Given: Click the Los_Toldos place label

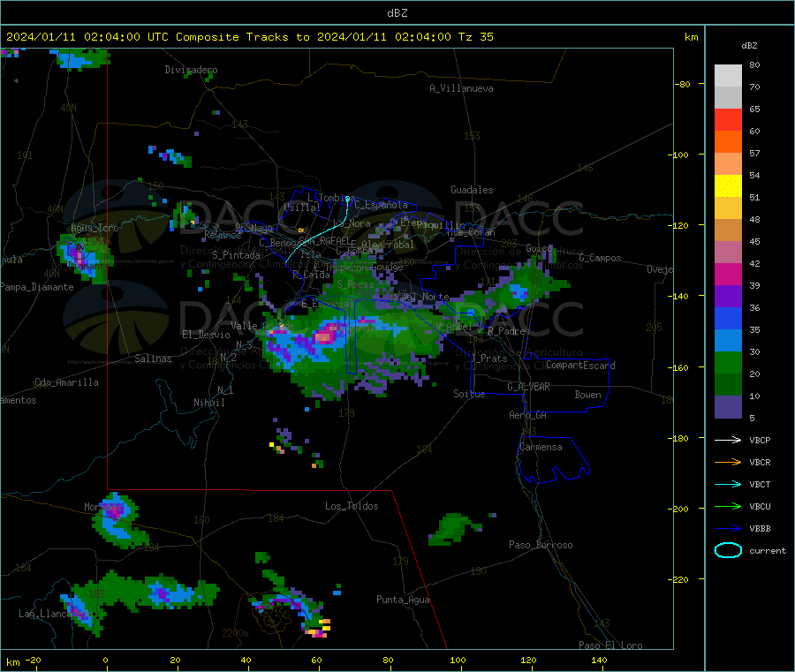Looking at the screenshot, I should [352, 506].
